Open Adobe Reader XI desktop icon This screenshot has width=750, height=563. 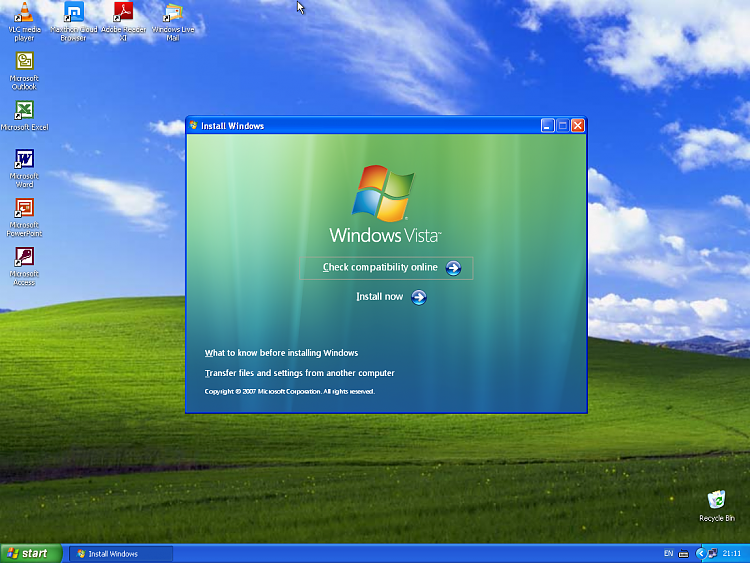(123, 22)
